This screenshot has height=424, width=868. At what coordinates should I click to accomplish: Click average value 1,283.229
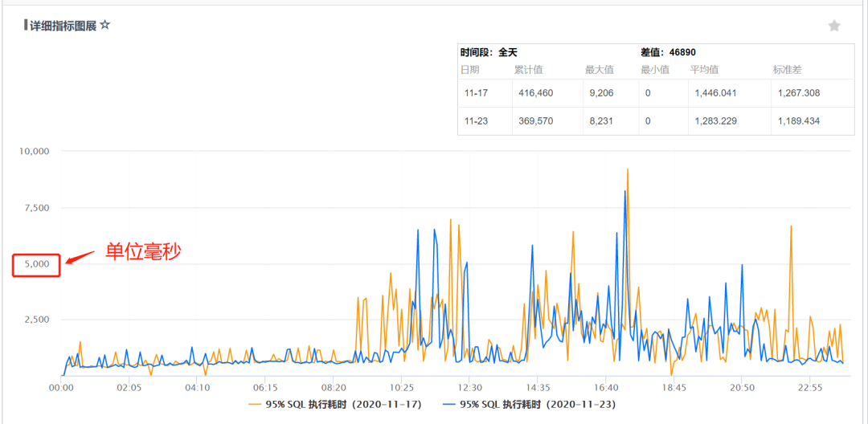point(715,121)
